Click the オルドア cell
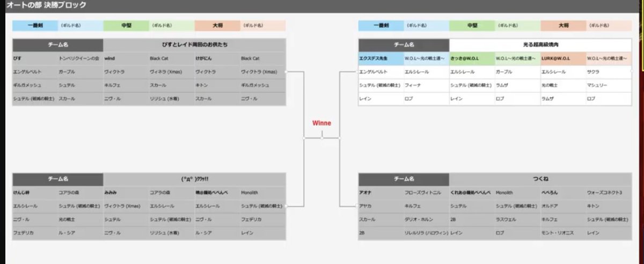This screenshot has height=264, width=644. point(548,206)
